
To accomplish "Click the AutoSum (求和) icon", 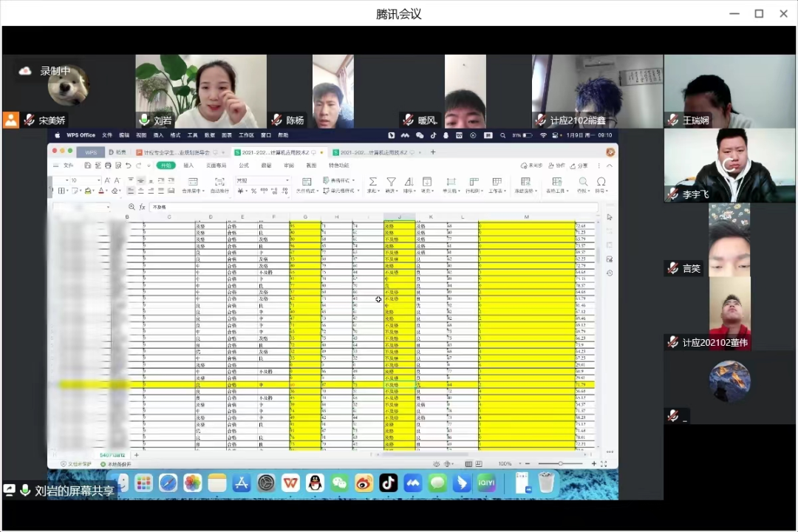I will tap(373, 182).
